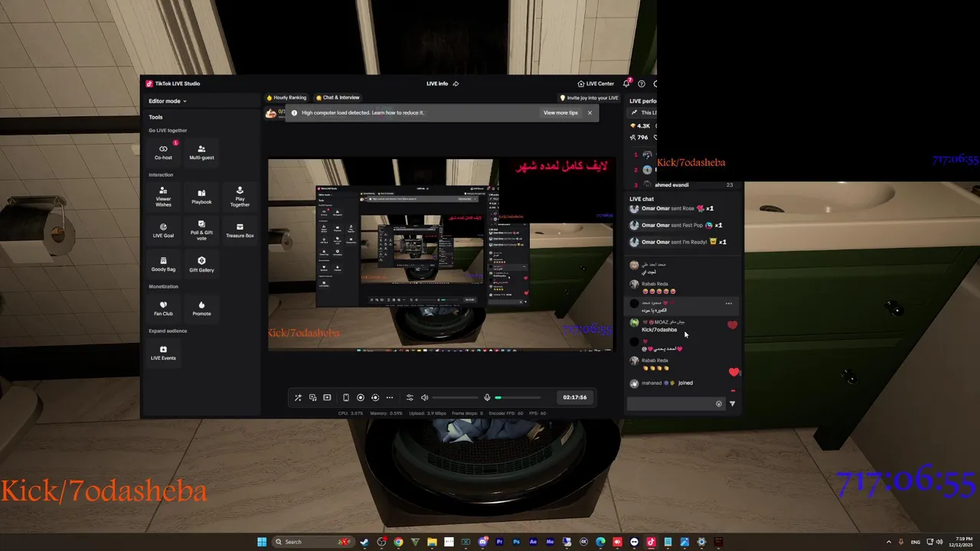Open the Multi-guest tool

(x=201, y=152)
